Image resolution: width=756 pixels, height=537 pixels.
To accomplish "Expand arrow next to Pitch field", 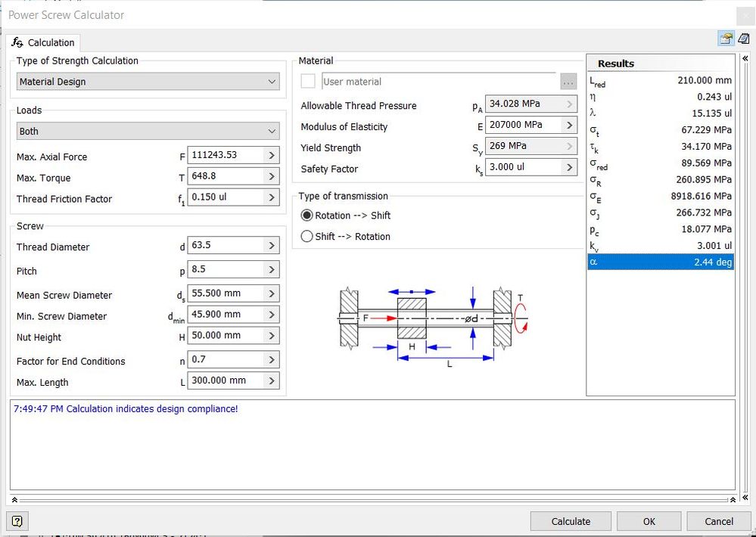I will click(x=272, y=269).
